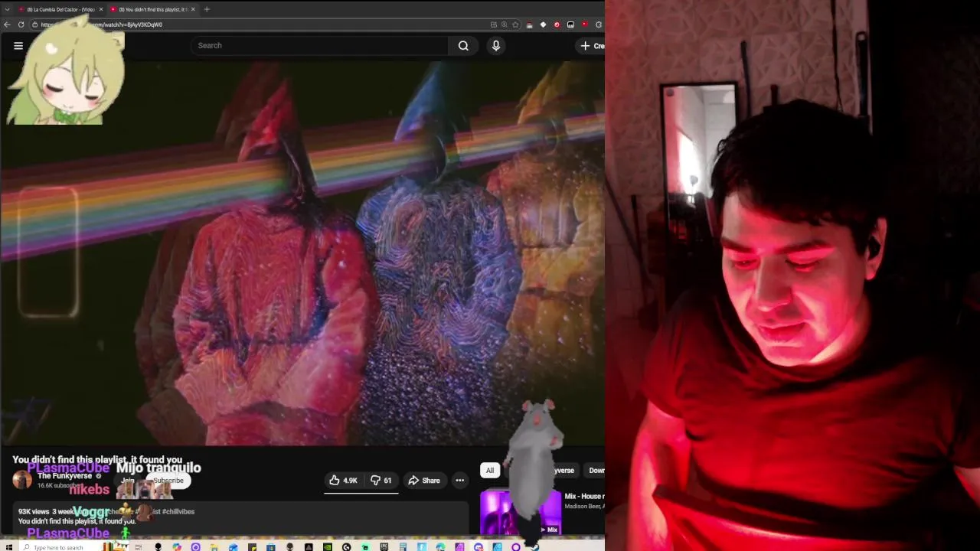This screenshot has width=980, height=551.
Task: Open the YouTube hamburger guide menu
Action: [x=18, y=46]
